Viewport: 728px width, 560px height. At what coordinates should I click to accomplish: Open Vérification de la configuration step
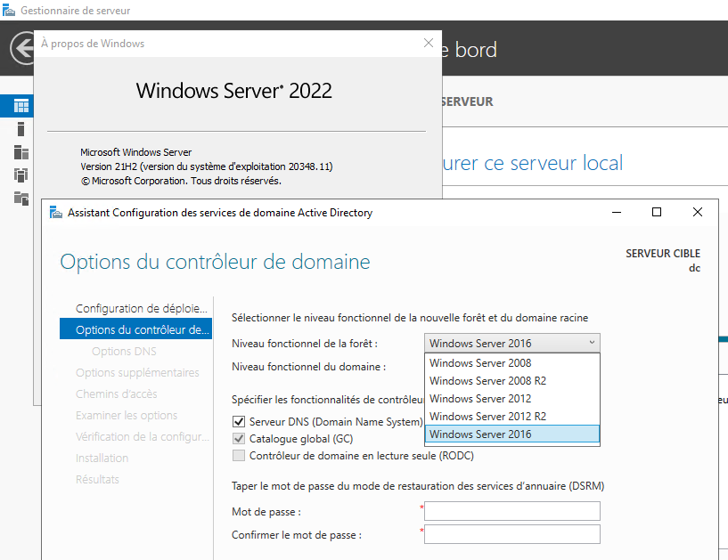point(143,436)
